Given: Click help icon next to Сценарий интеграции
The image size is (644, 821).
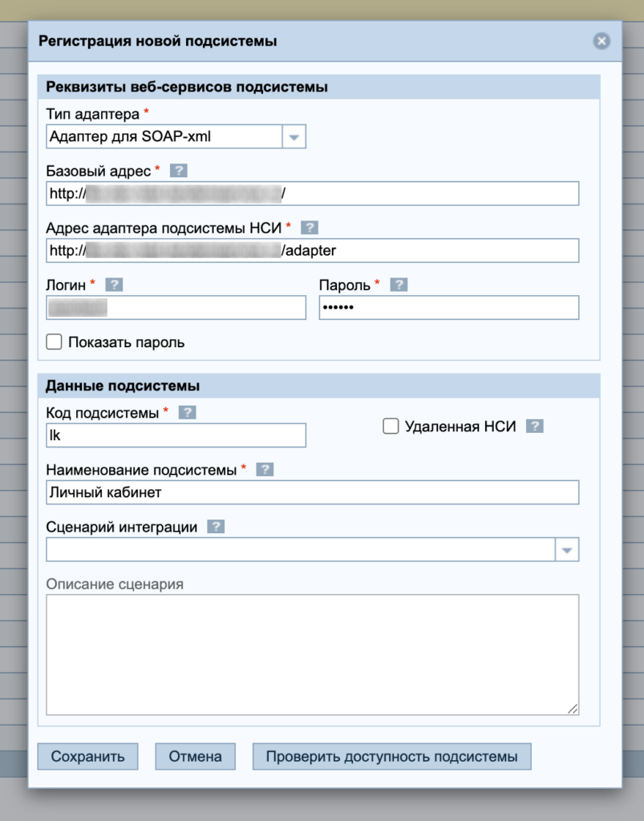Looking at the screenshot, I should (216, 527).
